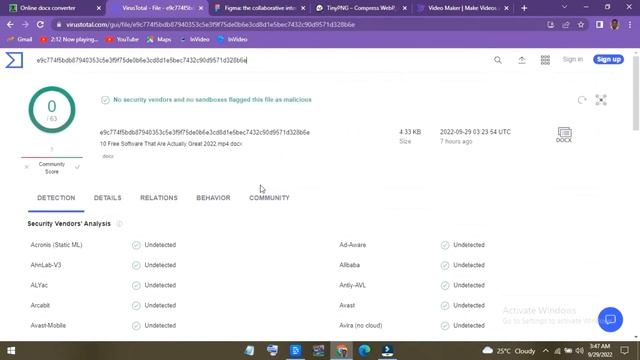
Task: Click Undetected result for AhnLab-V3
Action: pyautogui.click(x=154, y=265)
